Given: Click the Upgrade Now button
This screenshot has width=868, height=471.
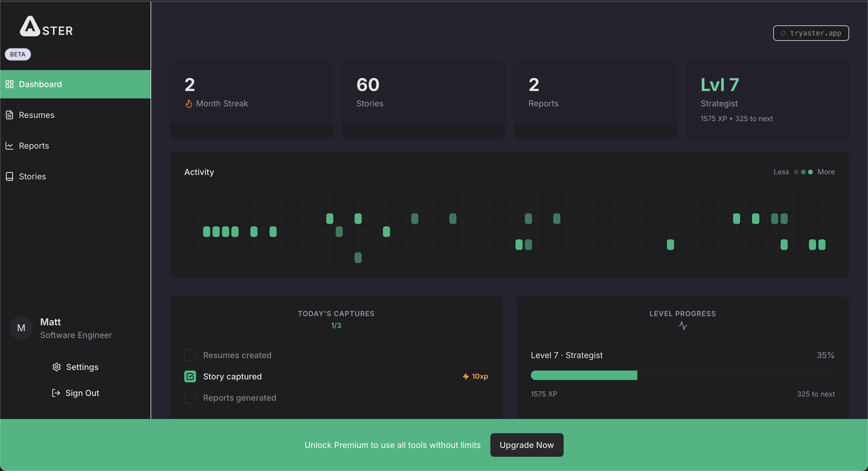Looking at the screenshot, I should [x=526, y=445].
